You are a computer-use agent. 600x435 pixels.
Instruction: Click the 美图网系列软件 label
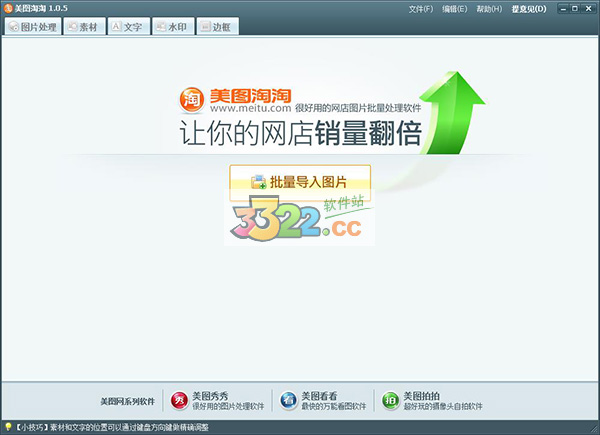127,401
